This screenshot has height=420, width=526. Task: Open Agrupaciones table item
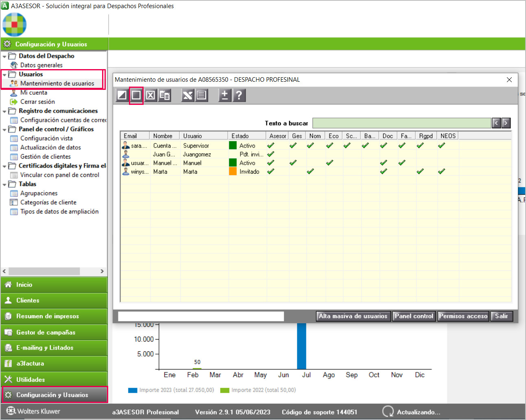[x=39, y=193]
